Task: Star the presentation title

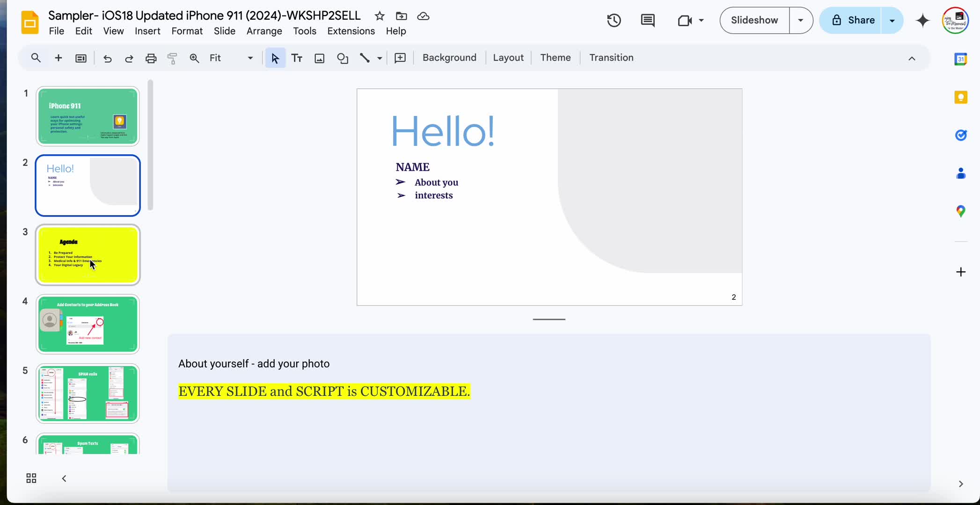Action: coord(380,16)
